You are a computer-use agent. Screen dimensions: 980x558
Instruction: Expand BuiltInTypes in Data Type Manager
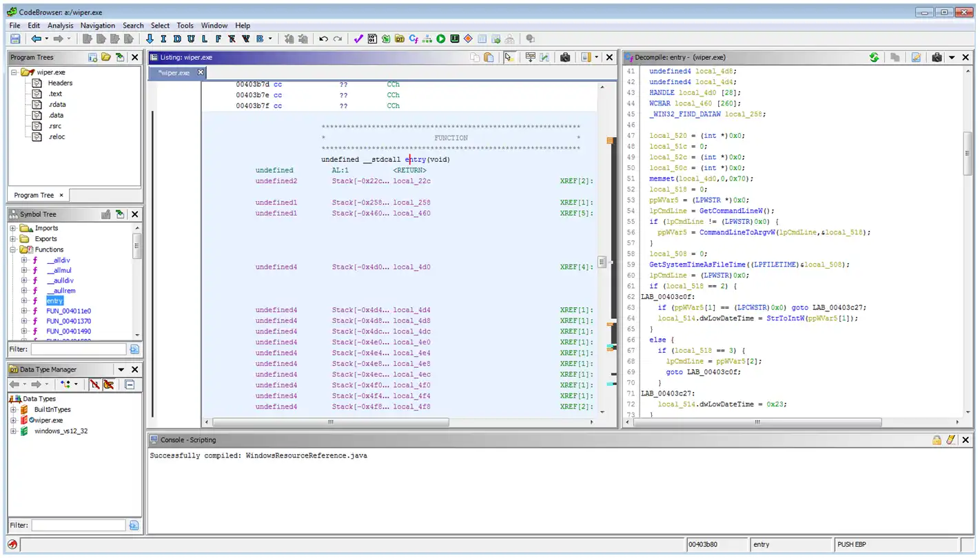(13, 410)
